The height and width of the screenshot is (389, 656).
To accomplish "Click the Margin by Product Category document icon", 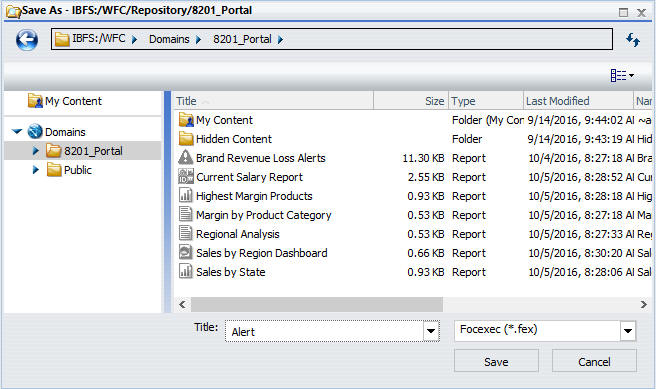I will point(186,215).
